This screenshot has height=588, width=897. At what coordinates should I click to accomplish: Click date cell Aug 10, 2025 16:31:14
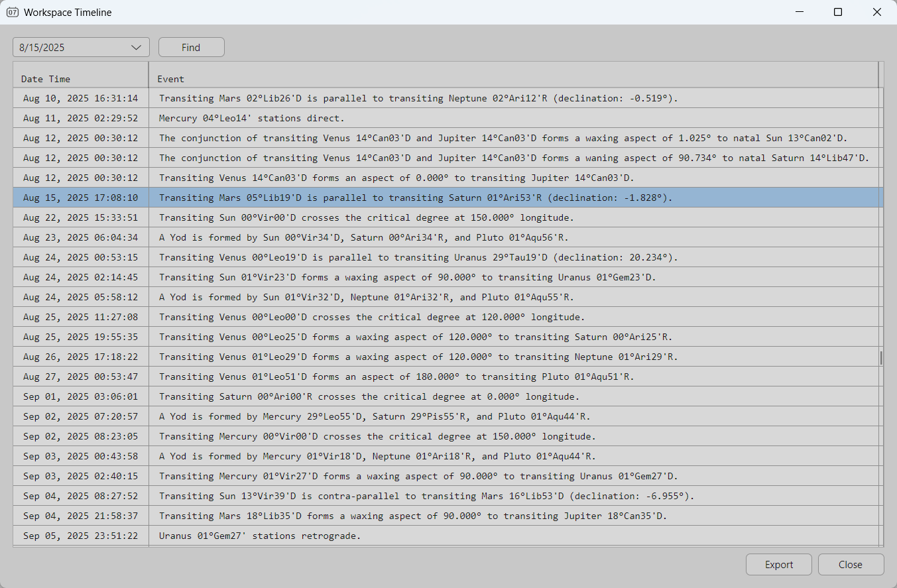80,98
